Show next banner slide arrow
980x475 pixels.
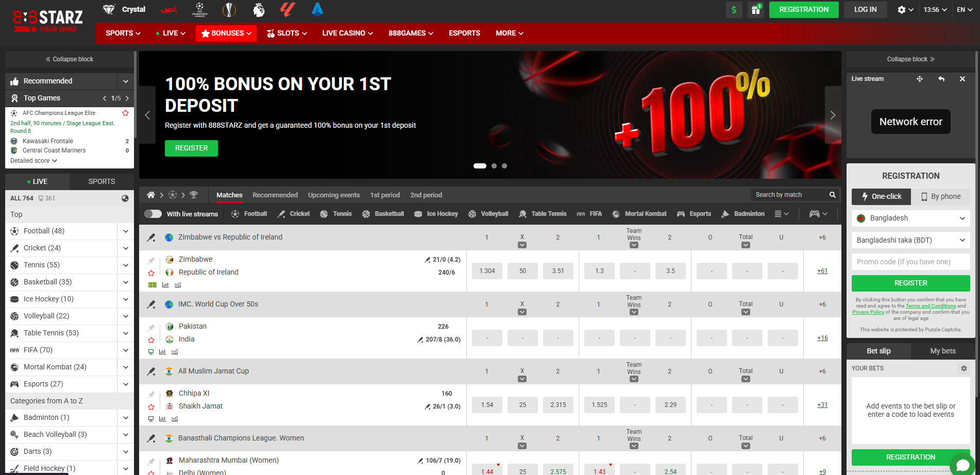[833, 115]
